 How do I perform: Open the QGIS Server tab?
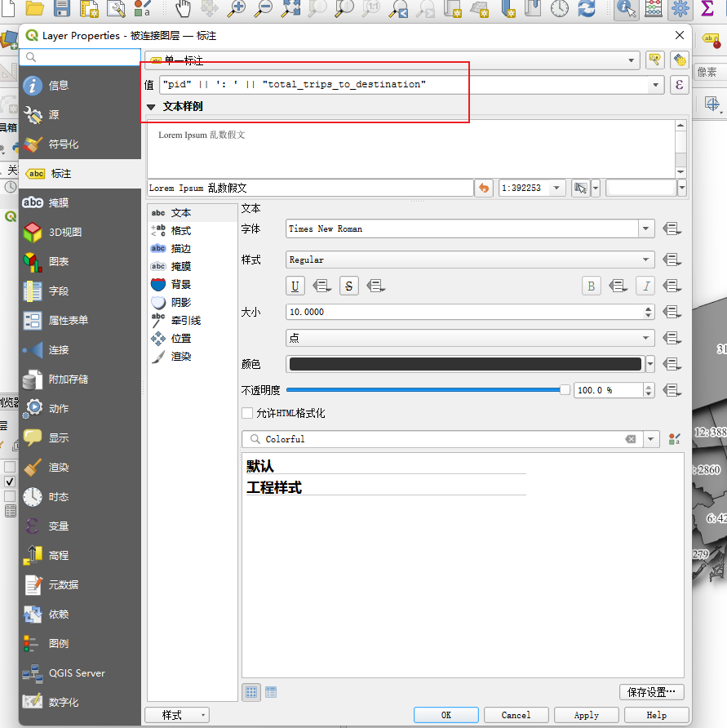80,673
